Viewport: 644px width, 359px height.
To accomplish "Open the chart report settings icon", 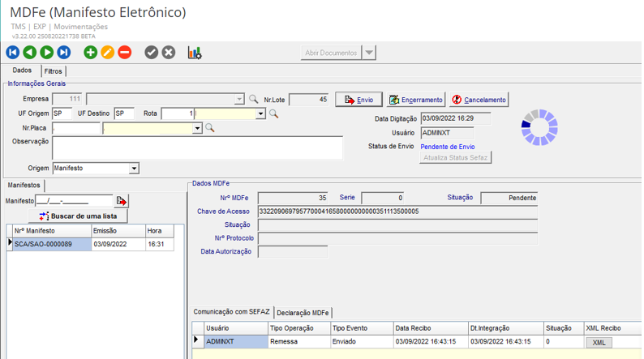I will point(195,53).
